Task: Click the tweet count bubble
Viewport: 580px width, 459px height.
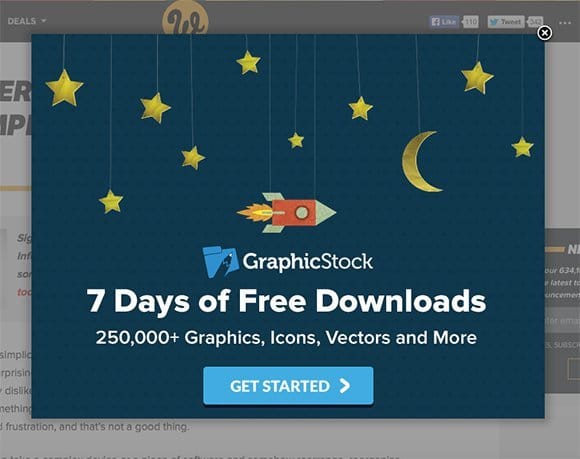Action: coord(535,22)
